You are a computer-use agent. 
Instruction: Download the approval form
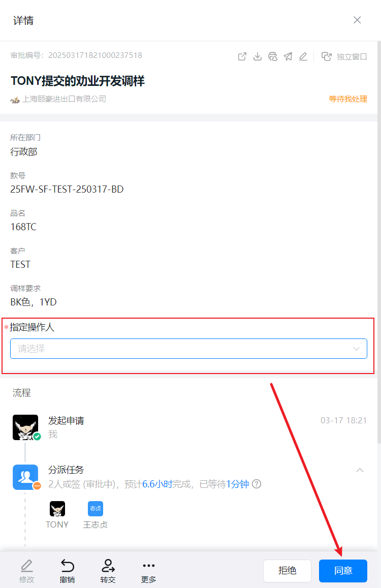[x=258, y=56]
